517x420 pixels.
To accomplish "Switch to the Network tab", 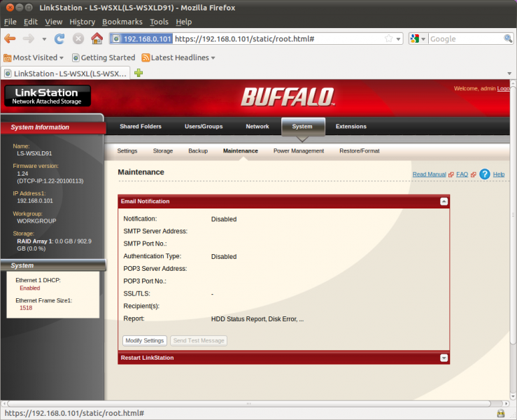I will tap(257, 127).
